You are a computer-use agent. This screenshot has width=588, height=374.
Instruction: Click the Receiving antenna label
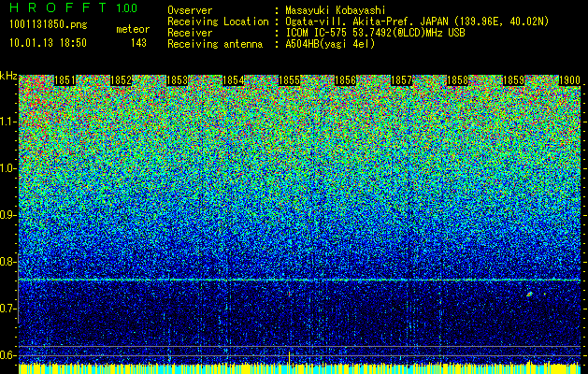[215, 44]
